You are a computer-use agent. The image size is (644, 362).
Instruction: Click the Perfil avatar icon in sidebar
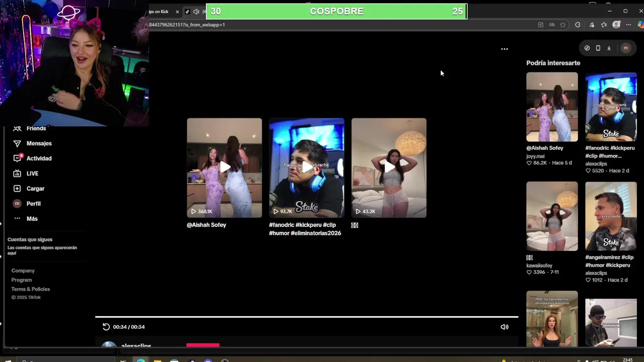(17, 204)
